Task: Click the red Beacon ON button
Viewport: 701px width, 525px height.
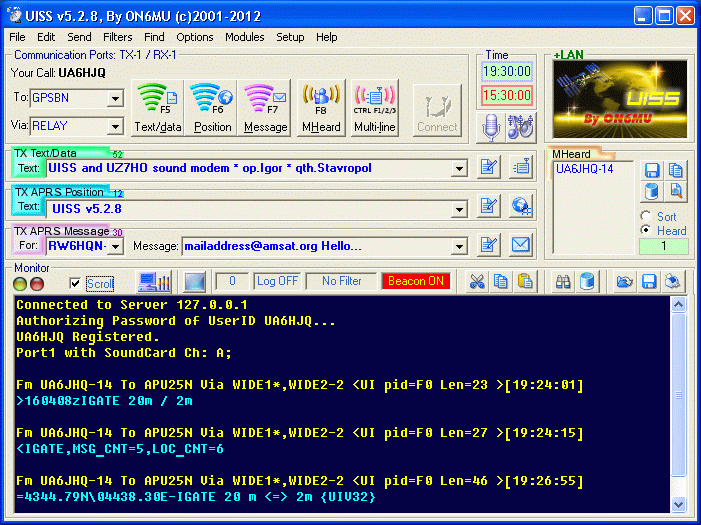Action: point(415,282)
